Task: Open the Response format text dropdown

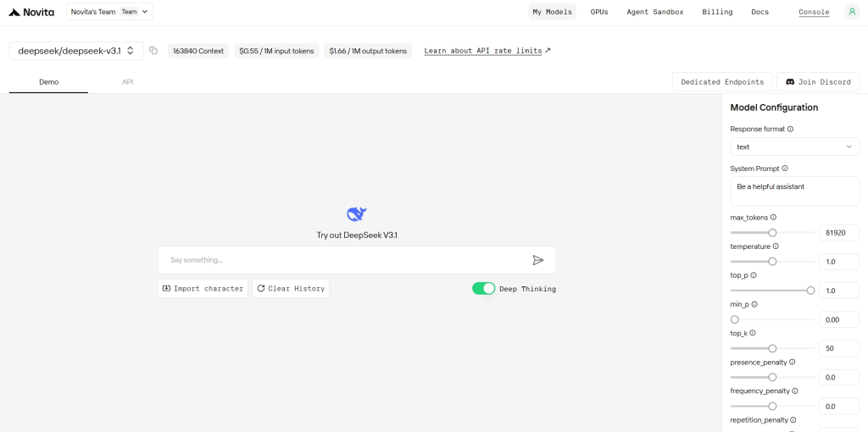Action: (x=794, y=147)
